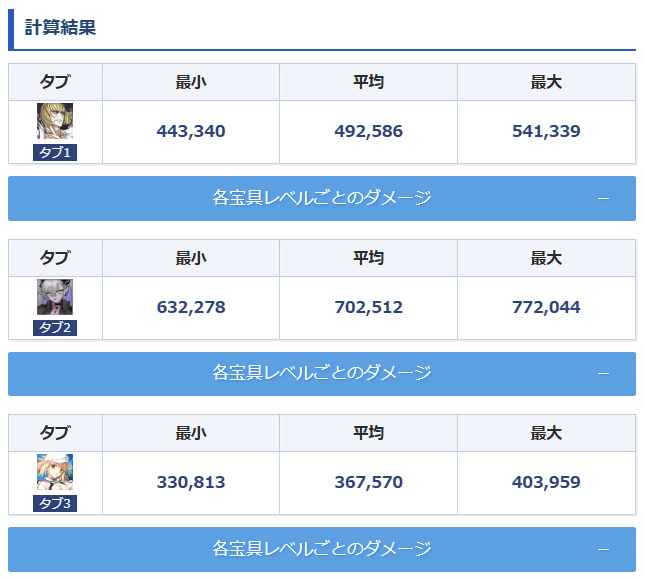The height and width of the screenshot is (579, 645).
Task: Click the 最小 header in third table
Action: point(191,433)
